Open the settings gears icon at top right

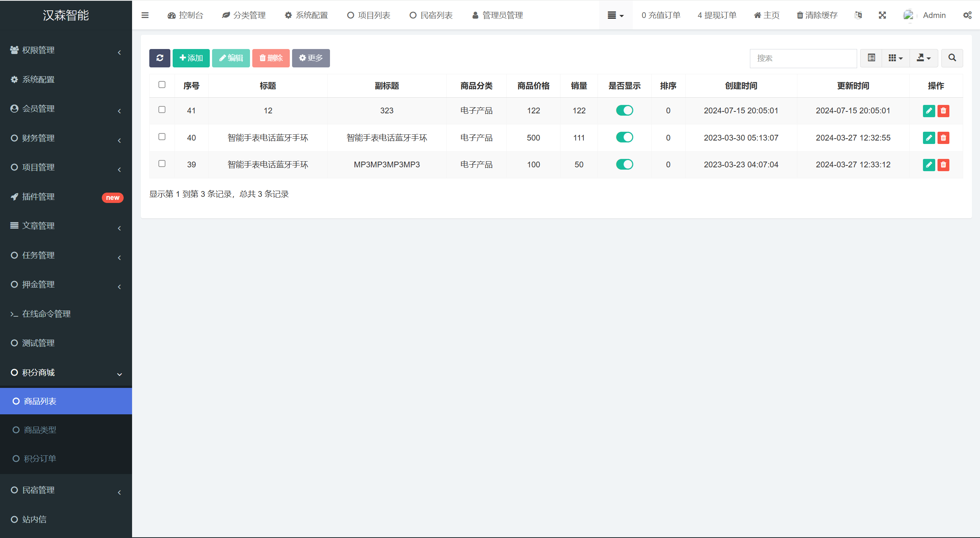click(x=967, y=15)
